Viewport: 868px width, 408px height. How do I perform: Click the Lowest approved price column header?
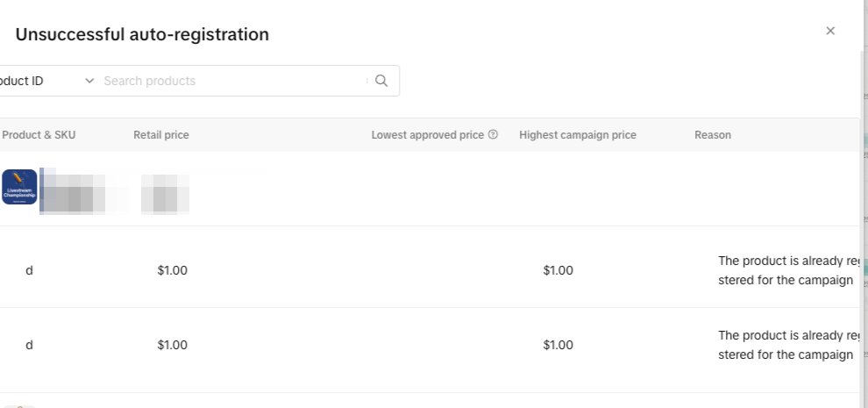click(x=428, y=135)
